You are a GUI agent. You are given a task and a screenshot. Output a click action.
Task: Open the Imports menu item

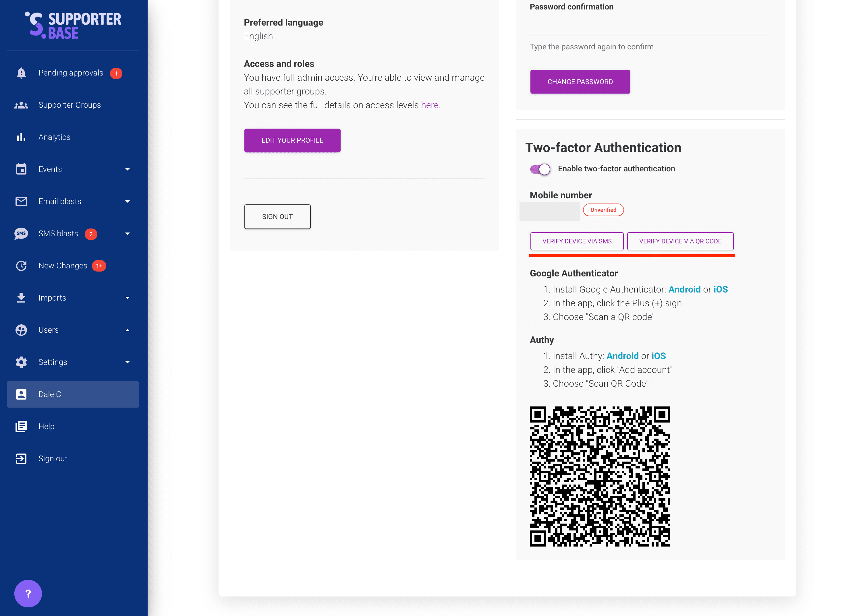pos(52,298)
